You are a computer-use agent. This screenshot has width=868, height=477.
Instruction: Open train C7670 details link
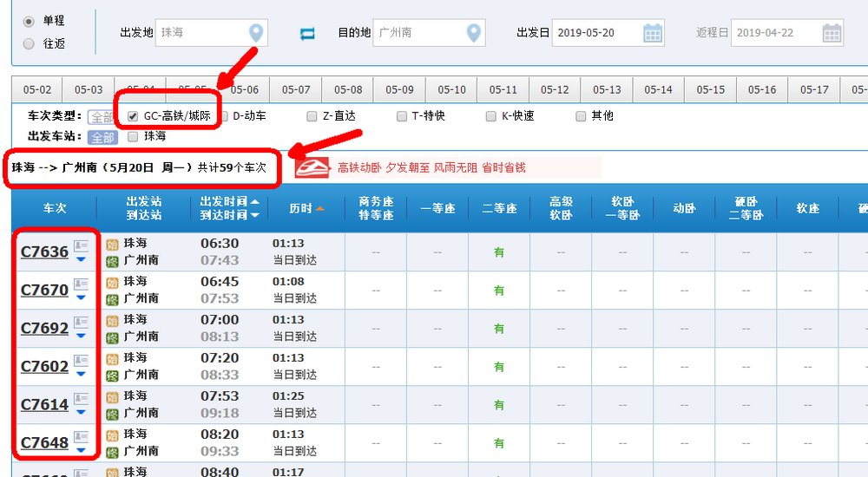(x=44, y=290)
